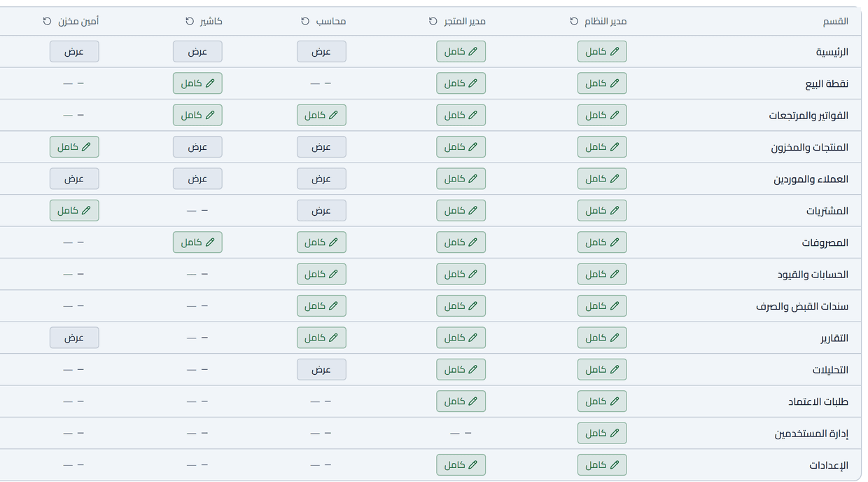Click كامل button for كاشير المصروفات
868x482 pixels.
click(197, 242)
